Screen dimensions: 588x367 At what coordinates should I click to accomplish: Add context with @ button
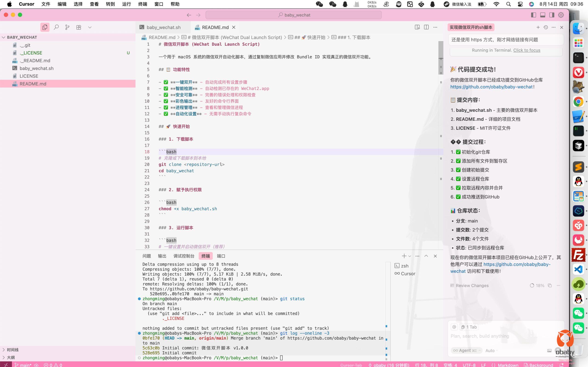point(454,327)
